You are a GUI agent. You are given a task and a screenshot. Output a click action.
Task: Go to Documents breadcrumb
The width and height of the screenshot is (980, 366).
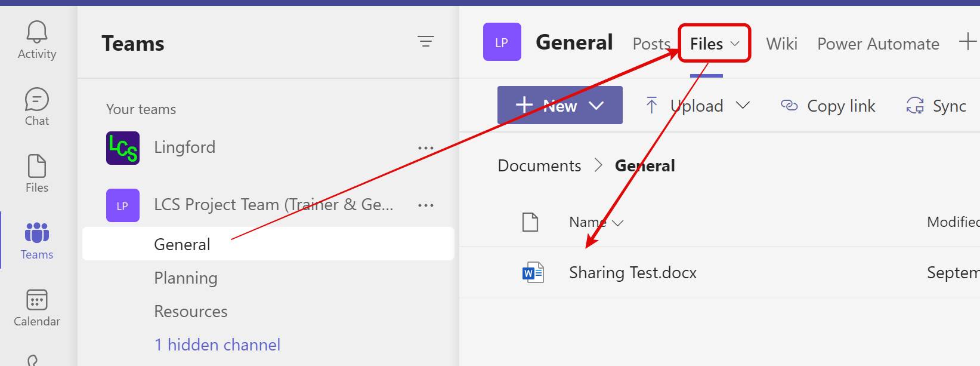(539, 165)
